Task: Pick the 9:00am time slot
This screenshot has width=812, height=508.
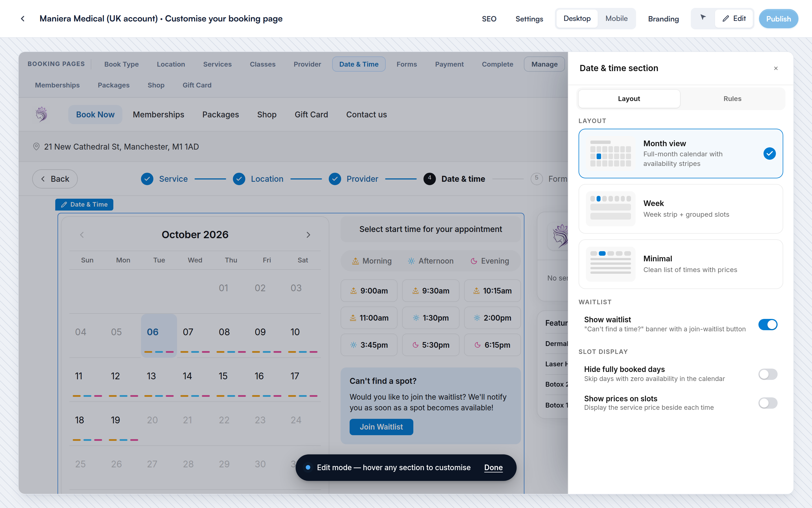Action: (369, 291)
